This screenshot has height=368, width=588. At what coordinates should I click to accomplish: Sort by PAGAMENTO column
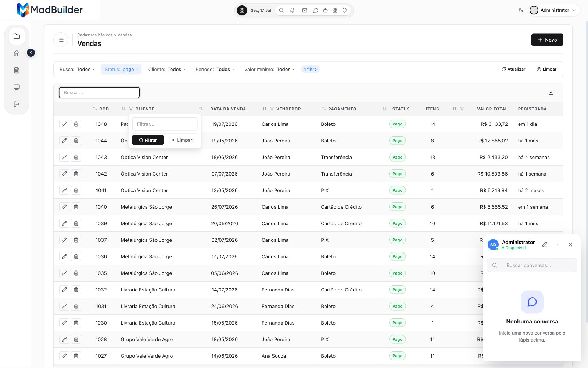pos(324,109)
